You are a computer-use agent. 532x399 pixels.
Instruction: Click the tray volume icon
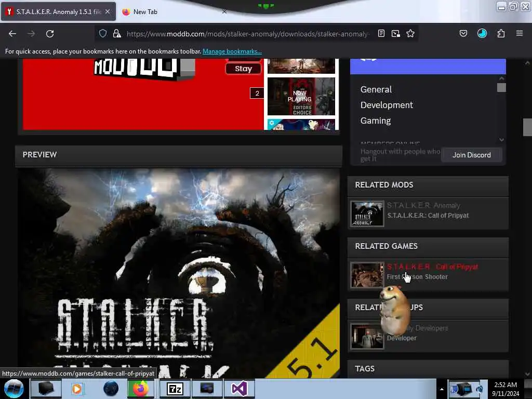tap(480, 389)
